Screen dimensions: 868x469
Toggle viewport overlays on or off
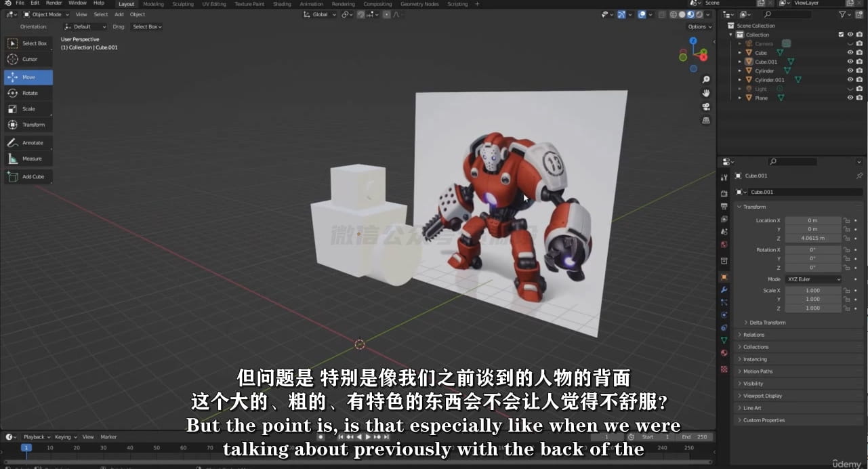(642, 14)
